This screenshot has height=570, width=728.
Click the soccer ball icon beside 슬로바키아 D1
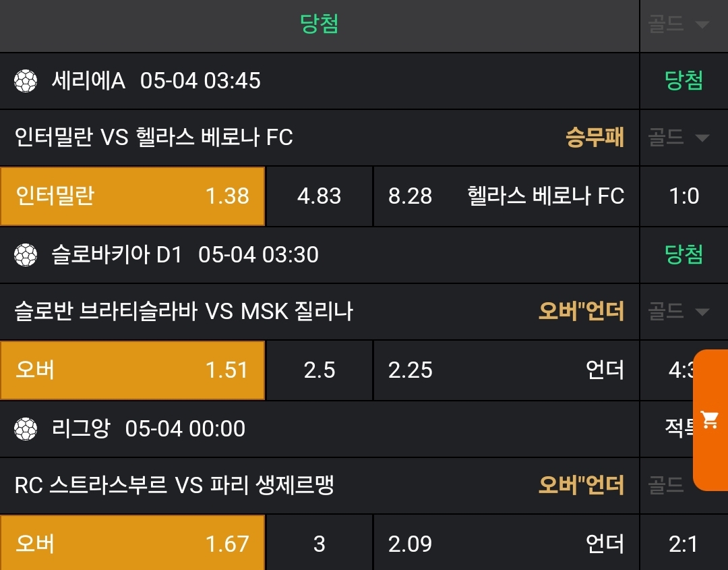pyautogui.click(x=26, y=255)
